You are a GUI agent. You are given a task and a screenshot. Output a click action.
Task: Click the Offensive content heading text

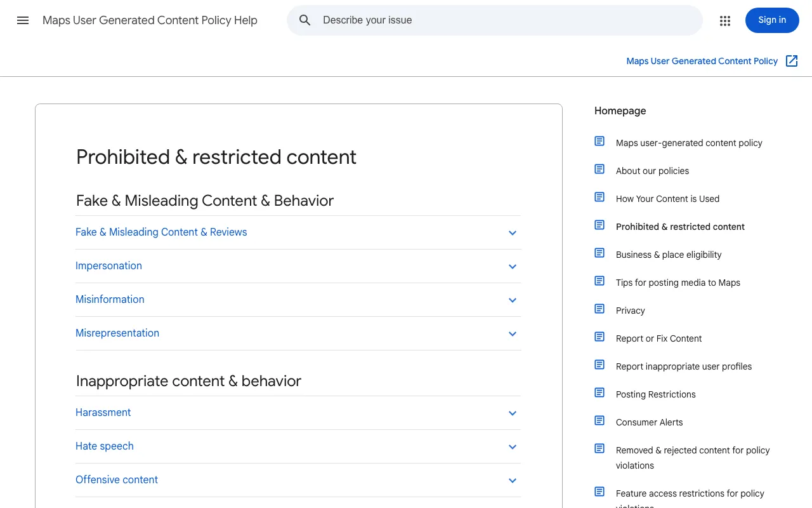tap(117, 480)
